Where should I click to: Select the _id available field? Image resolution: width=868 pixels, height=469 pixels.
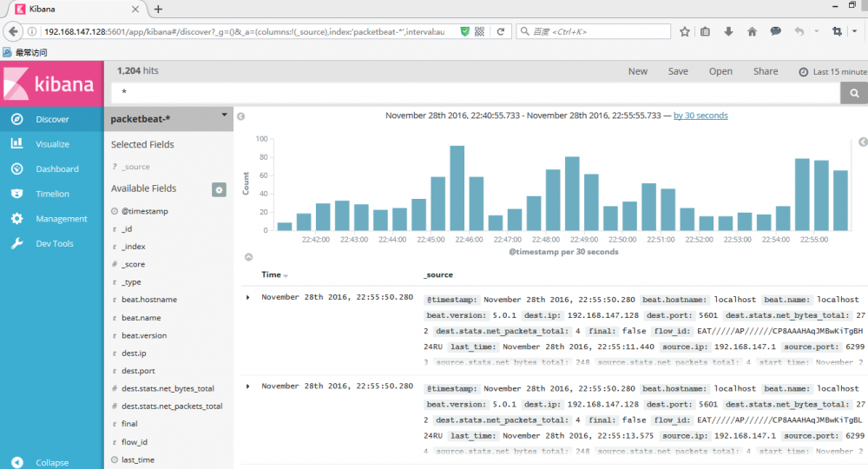pyautogui.click(x=127, y=228)
